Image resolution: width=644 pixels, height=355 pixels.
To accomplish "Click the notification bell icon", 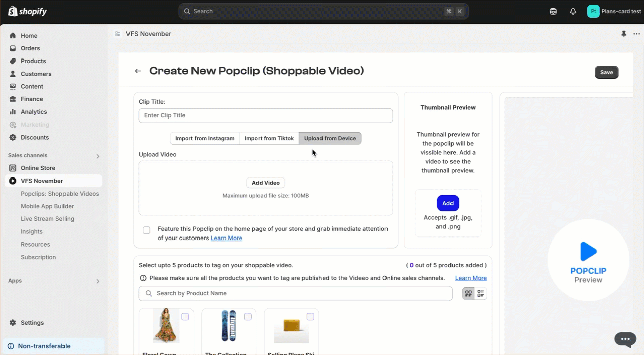I will click(573, 11).
